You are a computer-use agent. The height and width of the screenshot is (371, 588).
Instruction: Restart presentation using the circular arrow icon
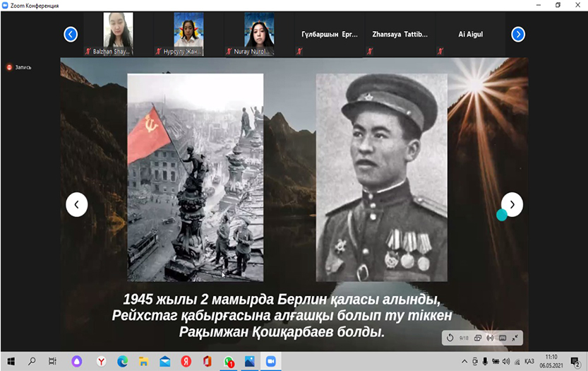450,338
